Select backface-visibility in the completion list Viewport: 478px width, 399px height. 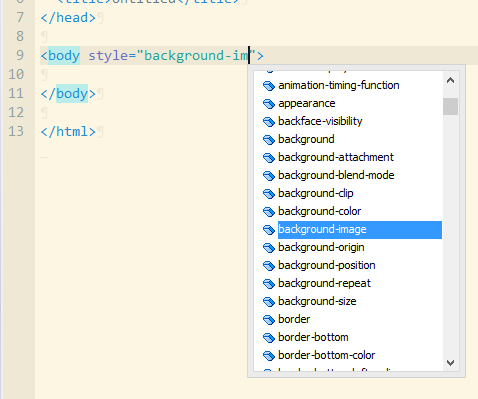(x=320, y=122)
